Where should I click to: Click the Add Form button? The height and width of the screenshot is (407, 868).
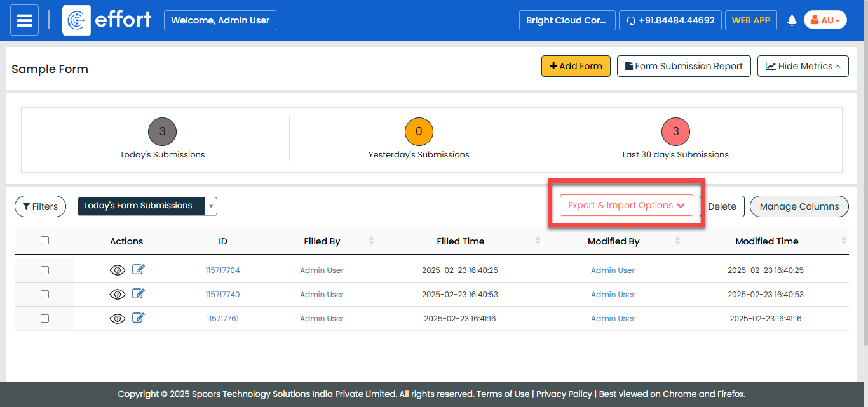[576, 66]
